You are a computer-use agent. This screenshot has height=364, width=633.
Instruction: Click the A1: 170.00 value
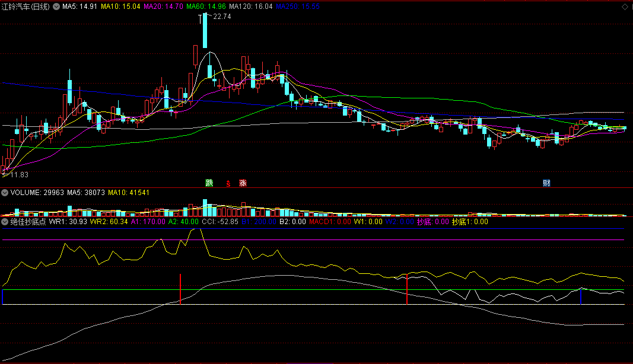[x=148, y=222]
